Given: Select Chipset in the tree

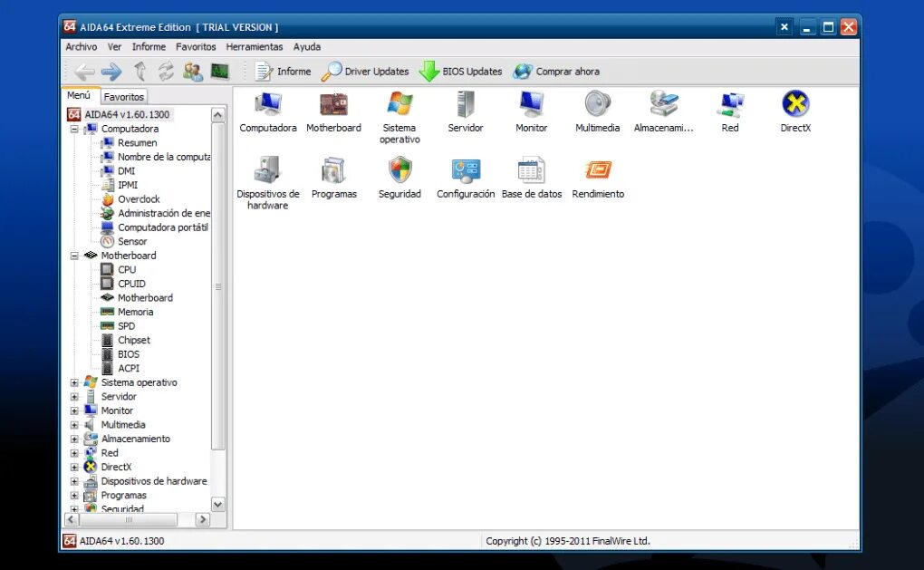Looking at the screenshot, I should click(134, 340).
